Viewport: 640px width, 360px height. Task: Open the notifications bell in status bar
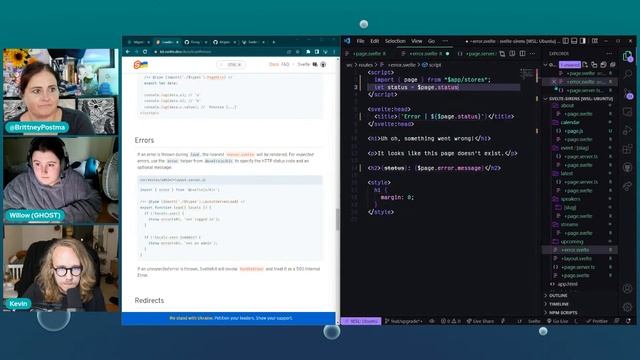(x=629, y=321)
